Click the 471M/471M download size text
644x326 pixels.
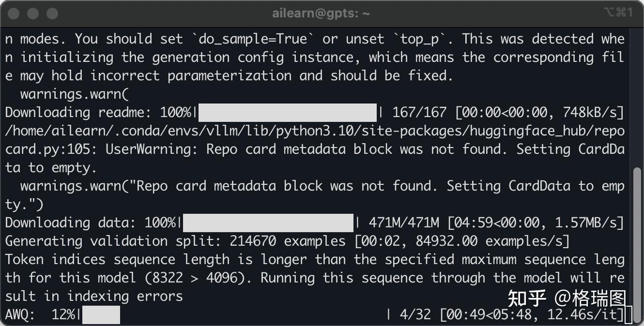click(x=404, y=222)
